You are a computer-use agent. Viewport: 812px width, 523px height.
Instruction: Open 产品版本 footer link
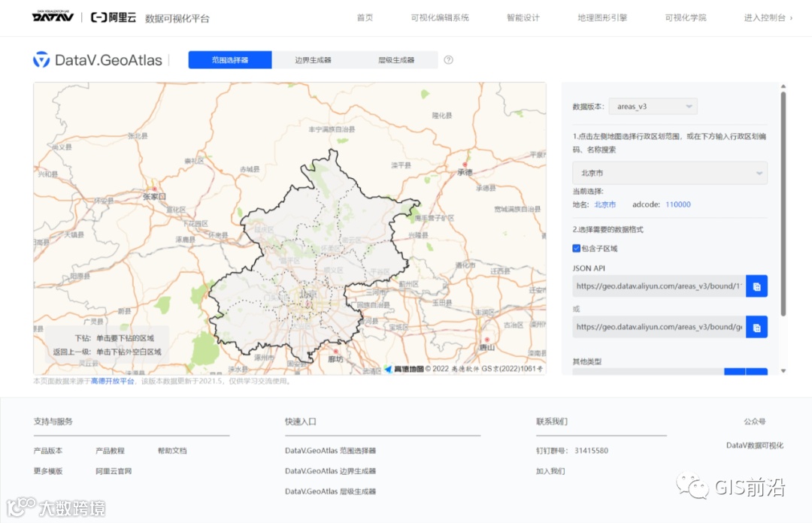coord(48,451)
